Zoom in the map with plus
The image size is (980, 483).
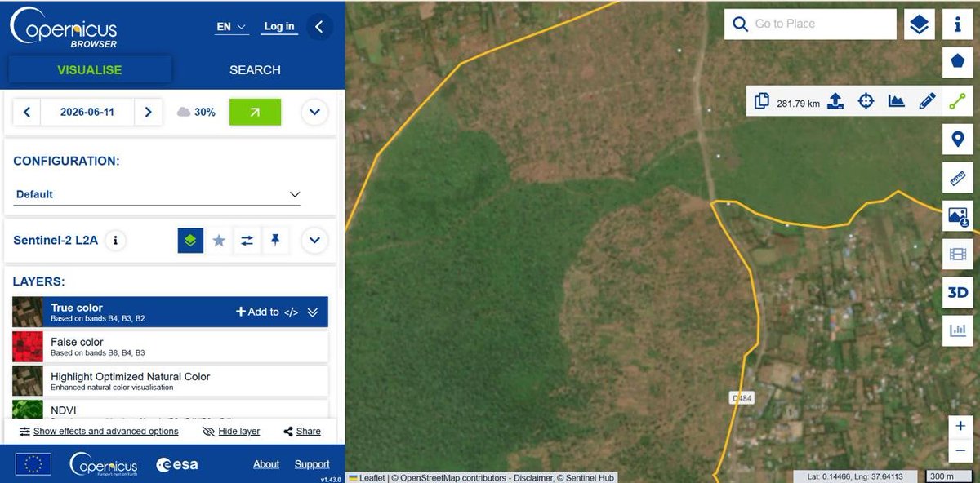click(x=960, y=426)
